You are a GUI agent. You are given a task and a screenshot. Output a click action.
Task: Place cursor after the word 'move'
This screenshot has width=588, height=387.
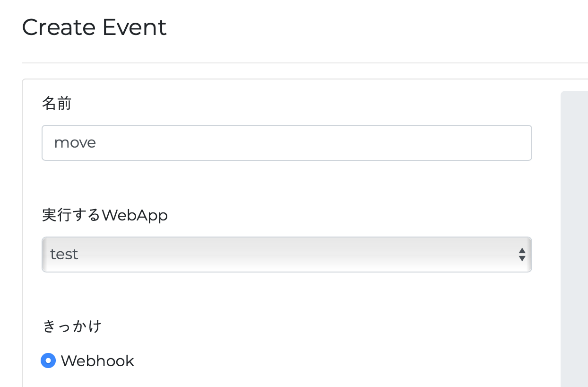point(97,143)
